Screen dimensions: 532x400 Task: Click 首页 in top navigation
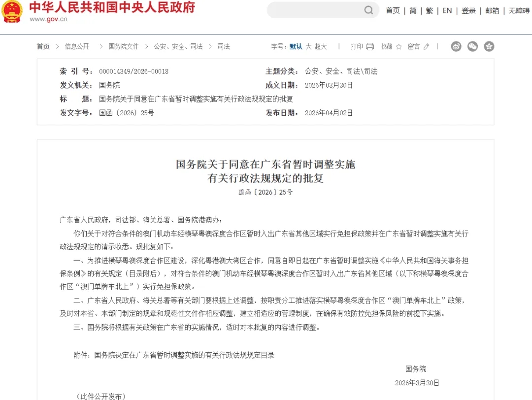(393, 11)
